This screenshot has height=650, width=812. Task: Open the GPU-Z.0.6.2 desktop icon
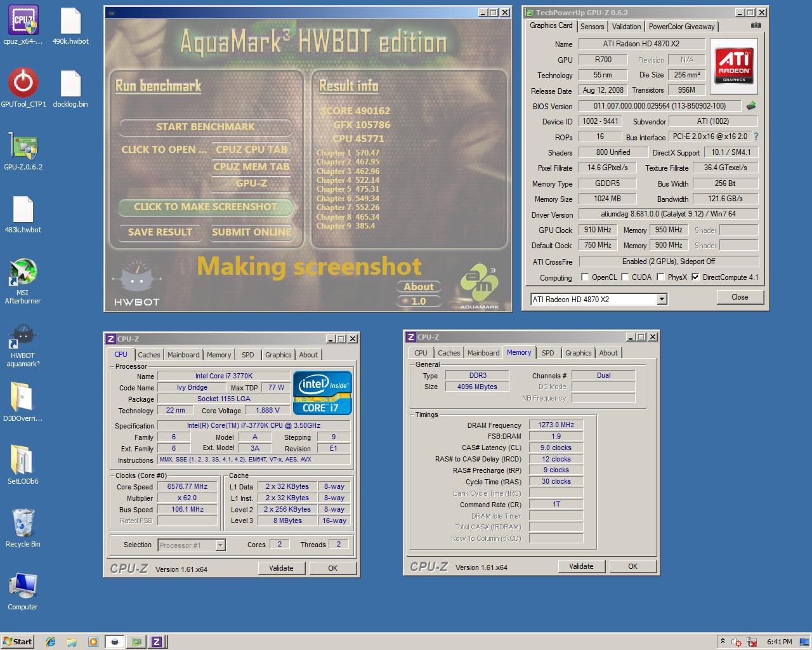coord(23,151)
